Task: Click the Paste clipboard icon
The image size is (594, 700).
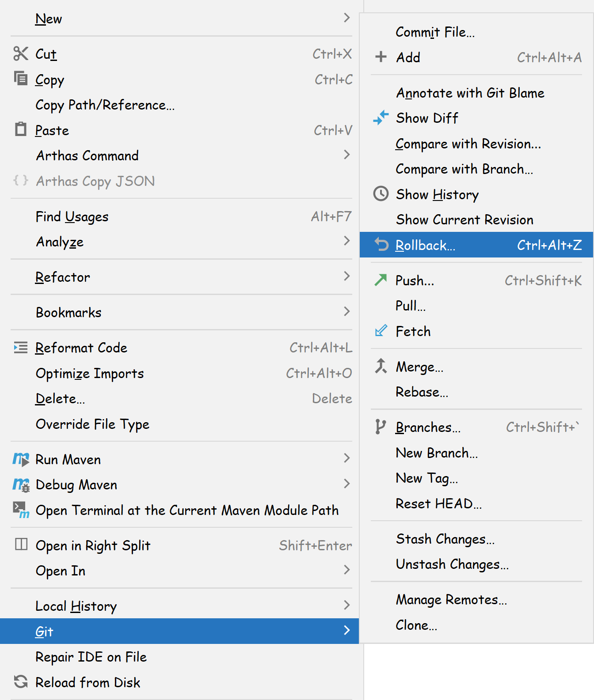Action: click(x=20, y=129)
